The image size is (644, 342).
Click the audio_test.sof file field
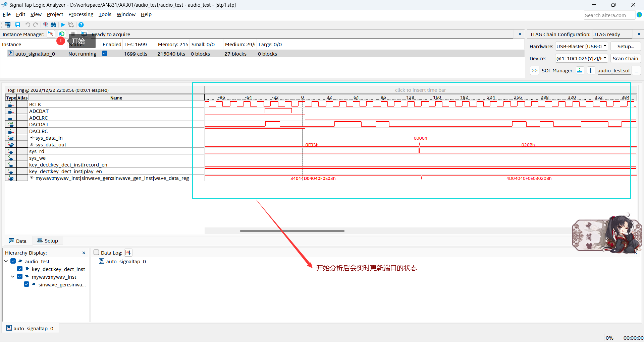pyautogui.click(x=614, y=70)
